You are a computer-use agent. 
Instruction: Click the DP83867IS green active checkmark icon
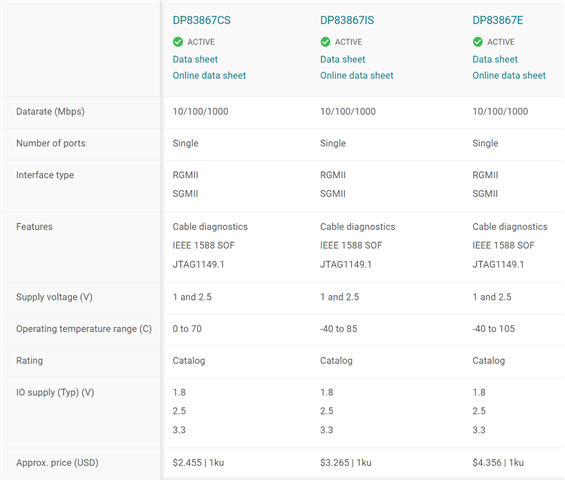pyautogui.click(x=325, y=42)
